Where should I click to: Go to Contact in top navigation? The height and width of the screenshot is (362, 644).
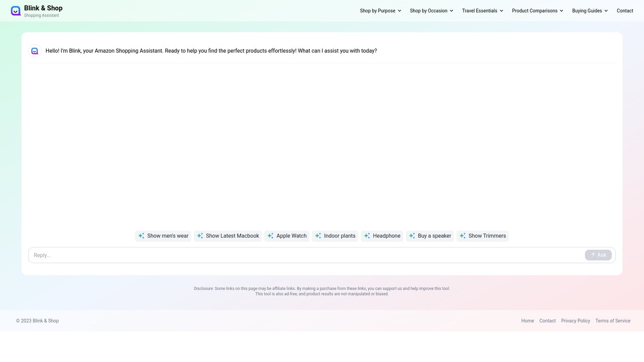(625, 11)
